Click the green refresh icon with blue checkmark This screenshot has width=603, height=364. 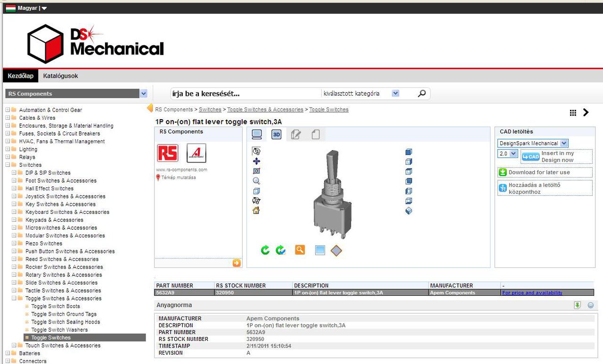tap(281, 250)
